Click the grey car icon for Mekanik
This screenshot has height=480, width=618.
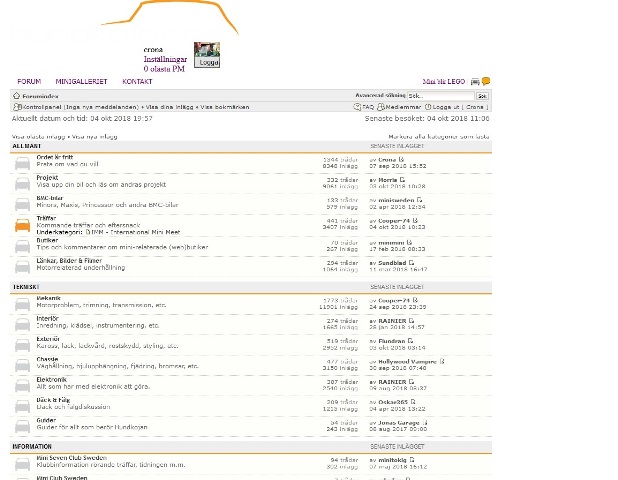22,305
